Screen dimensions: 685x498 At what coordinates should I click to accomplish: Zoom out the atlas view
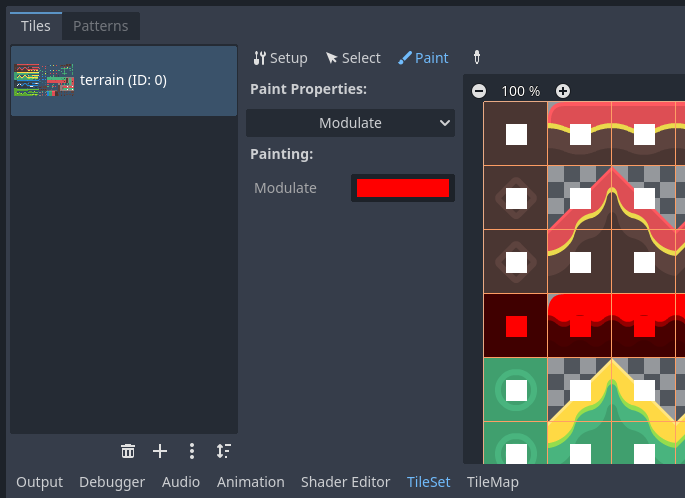point(479,91)
